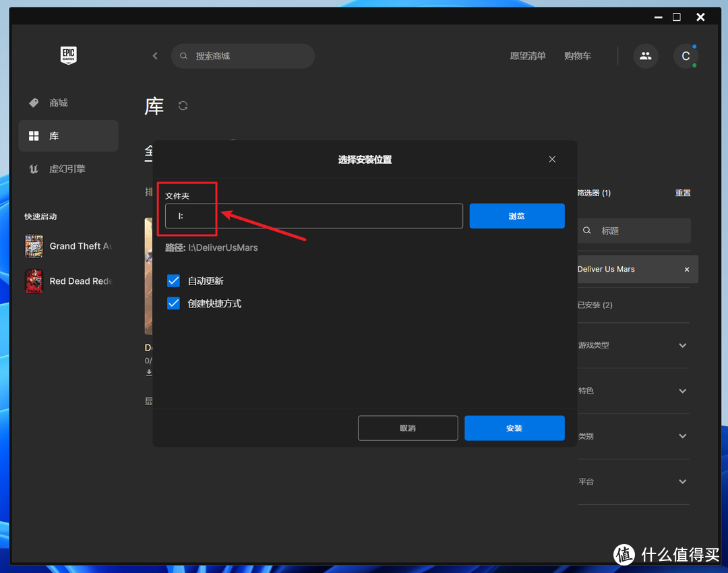728x573 pixels.
Task: Open the account avatar labeled C
Action: click(x=686, y=56)
